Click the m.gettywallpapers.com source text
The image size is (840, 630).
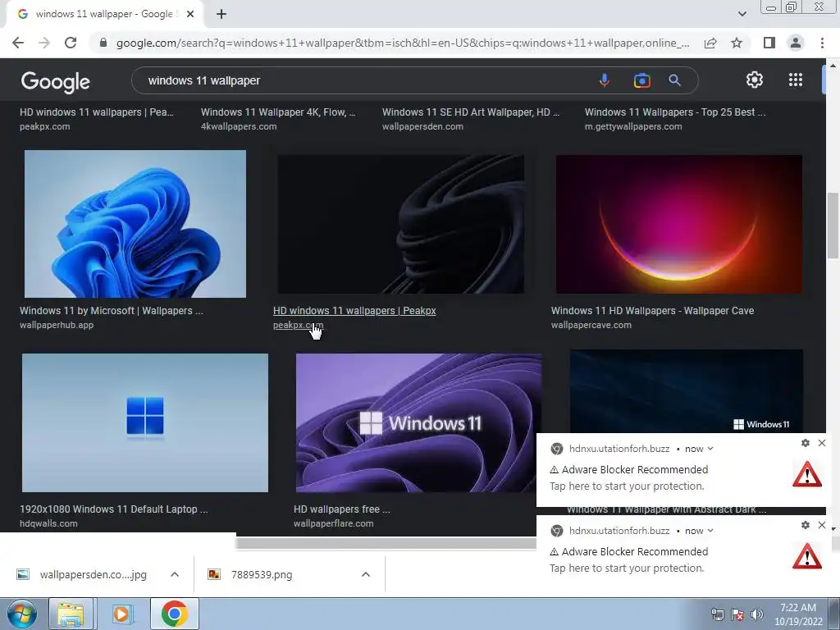coord(633,126)
